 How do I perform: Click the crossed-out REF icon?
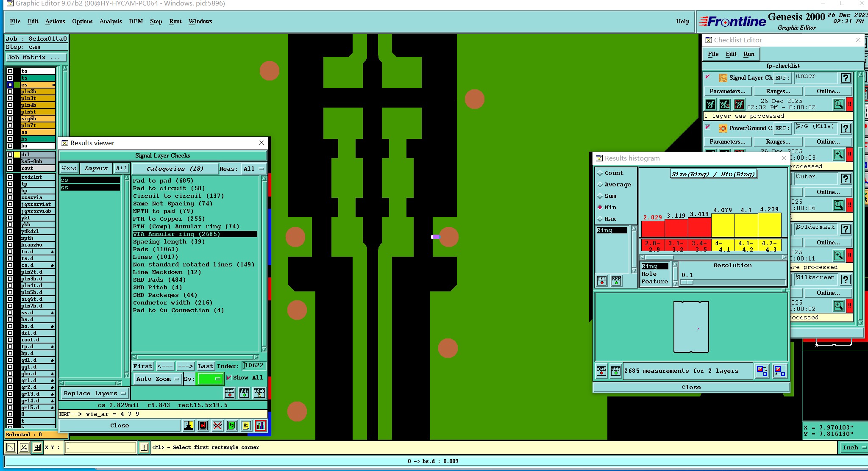point(217,426)
